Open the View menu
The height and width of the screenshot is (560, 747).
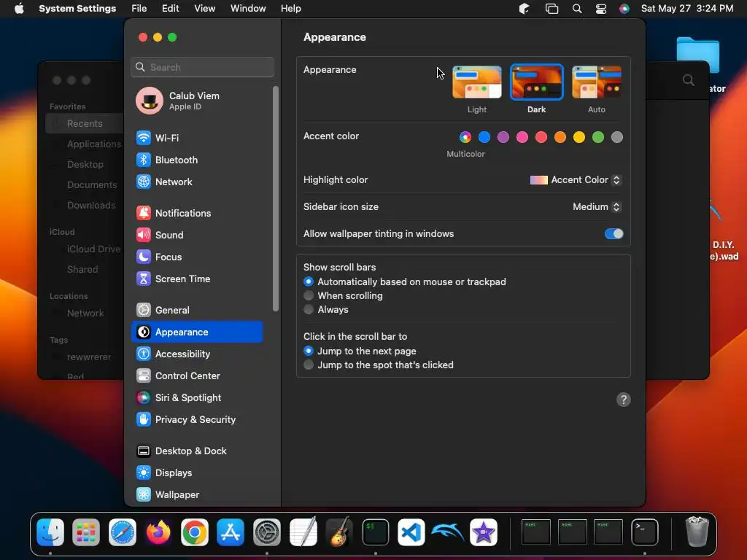pyautogui.click(x=204, y=9)
